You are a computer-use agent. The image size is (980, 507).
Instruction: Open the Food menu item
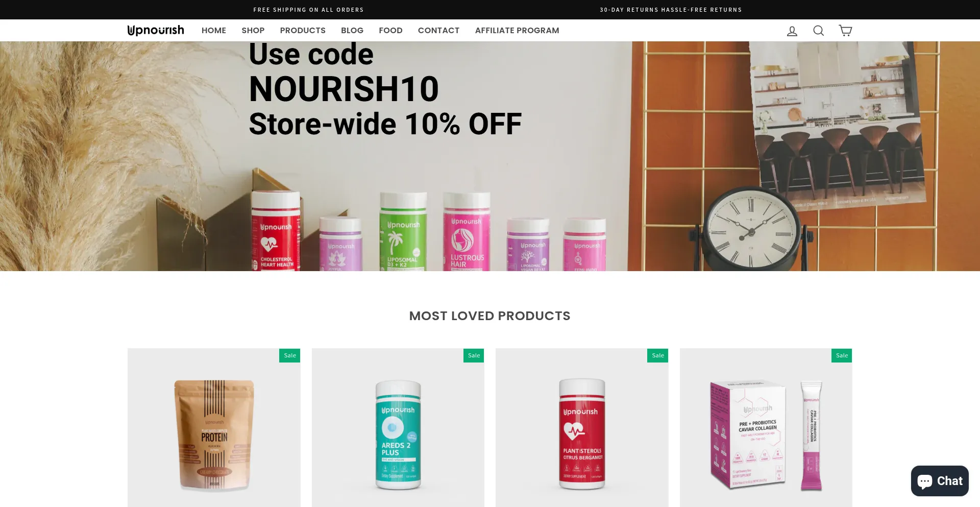click(391, 31)
